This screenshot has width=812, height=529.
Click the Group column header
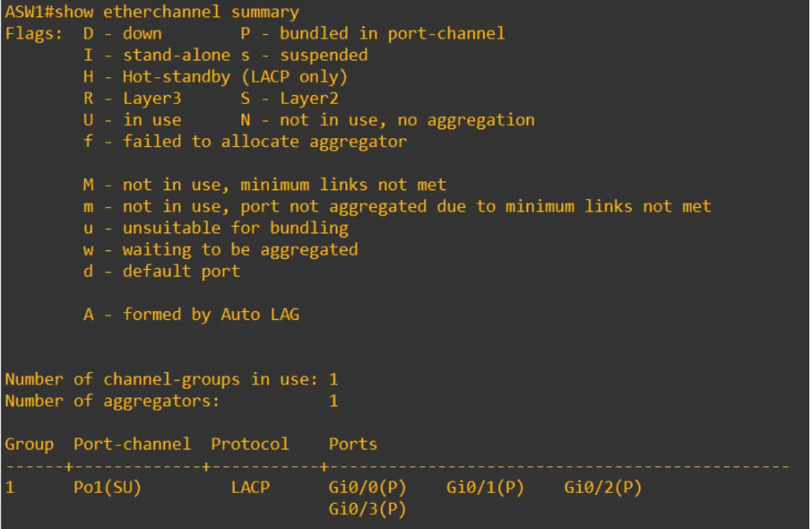(x=29, y=445)
